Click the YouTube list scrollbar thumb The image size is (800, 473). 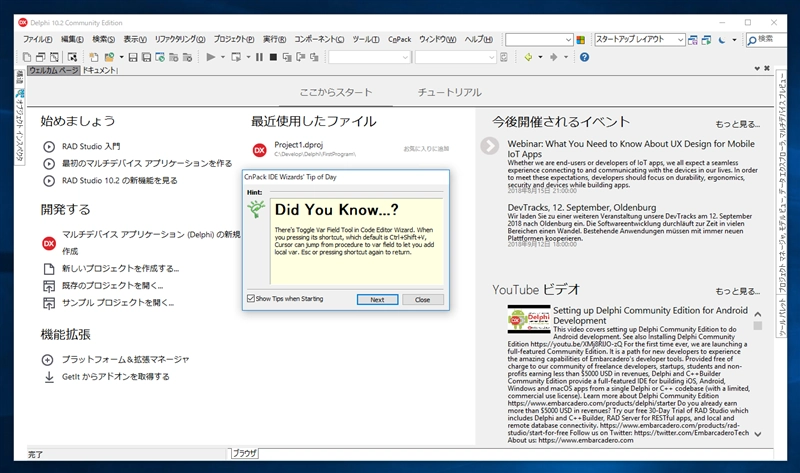pyautogui.click(x=758, y=326)
